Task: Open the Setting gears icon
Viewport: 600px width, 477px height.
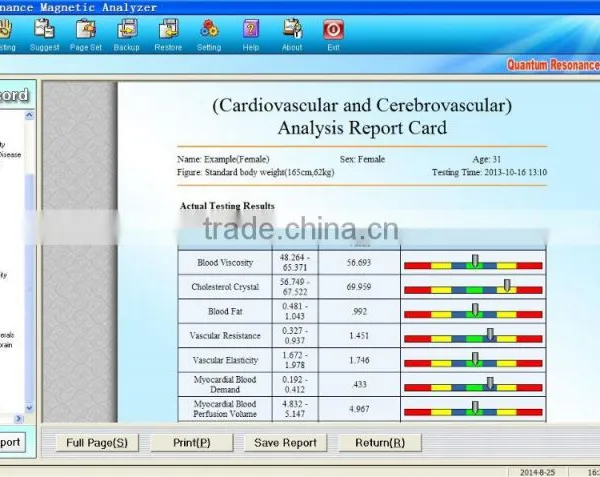Action: tap(209, 34)
